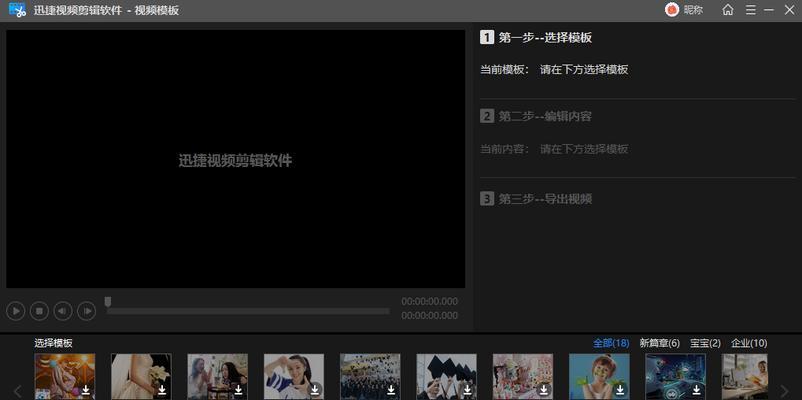The height and width of the screenshot is (400, 802).
Task: Click the 选择模板 section title
Action: pos(53,343)
